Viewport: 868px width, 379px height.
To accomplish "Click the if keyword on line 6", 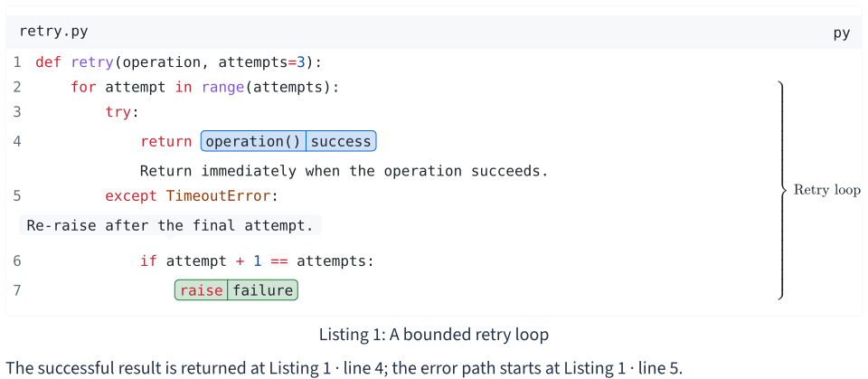I will click(x=148, y=261).
